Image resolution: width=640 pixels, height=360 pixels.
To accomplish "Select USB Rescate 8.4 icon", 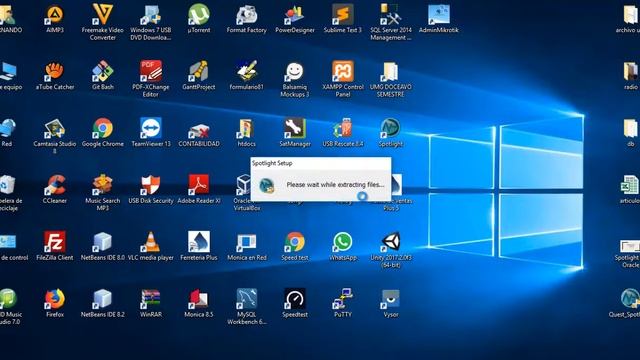I will pyautogui.click(x=343, y=129).
